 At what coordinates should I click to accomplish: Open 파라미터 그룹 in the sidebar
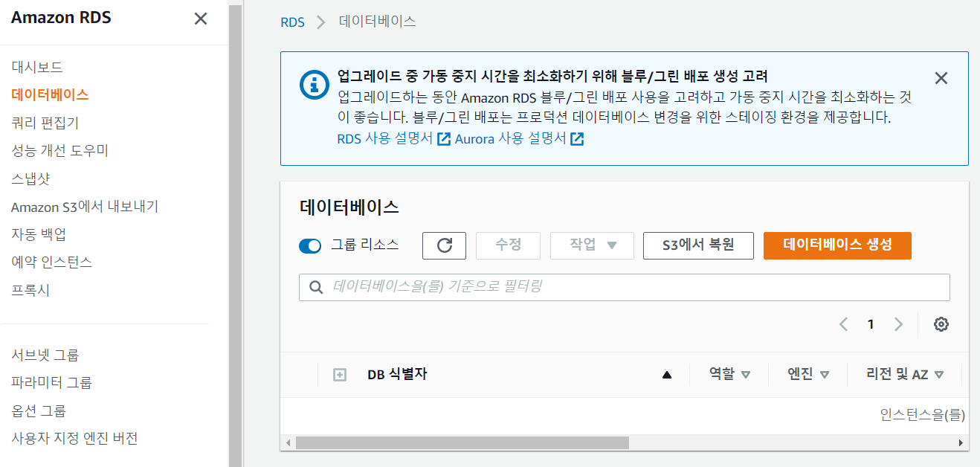(51, 383)
